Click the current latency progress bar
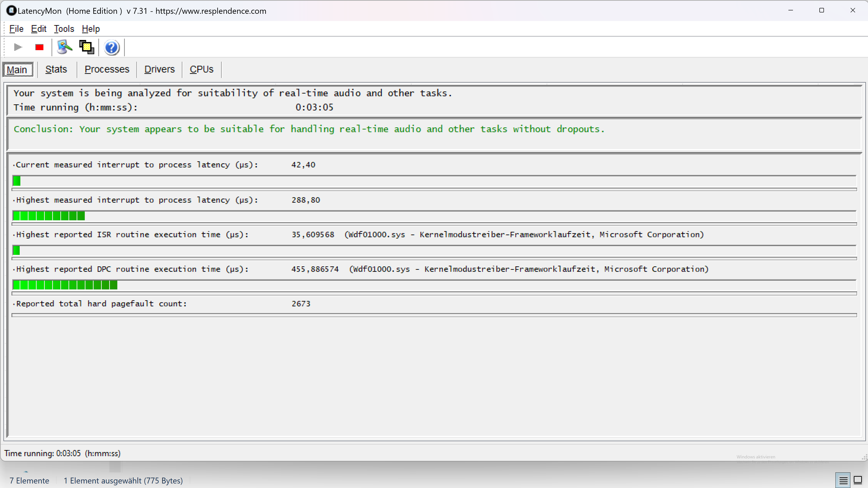 (x=434, y=181)
